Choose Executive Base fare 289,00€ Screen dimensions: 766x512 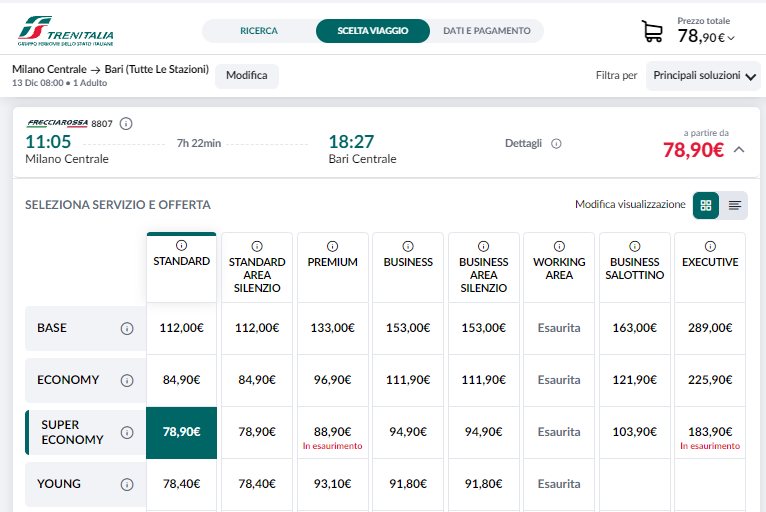tap(710, 328)
